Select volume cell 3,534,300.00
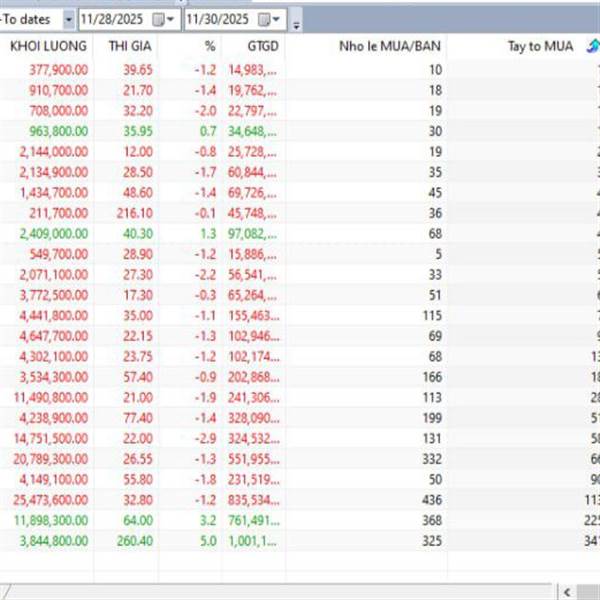Screen dimensions: 600x600 tap(54, 377)
